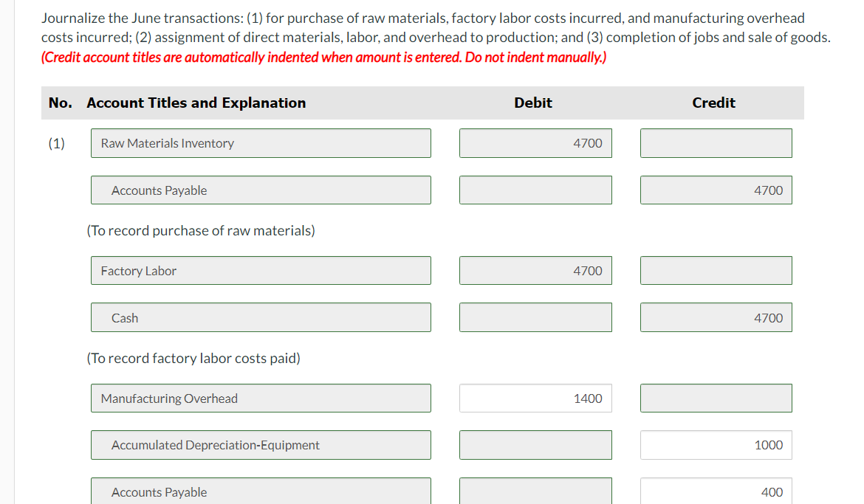Select the 4700 credit for the first Accounts Payable
The width and height of the screenshot is (864, 504).
716,190
